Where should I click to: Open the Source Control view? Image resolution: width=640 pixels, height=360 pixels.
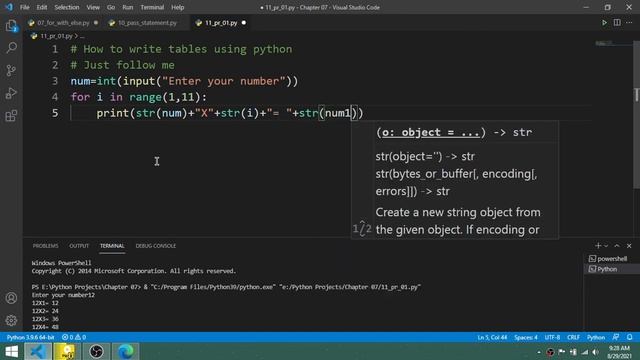tap(11, 71)
